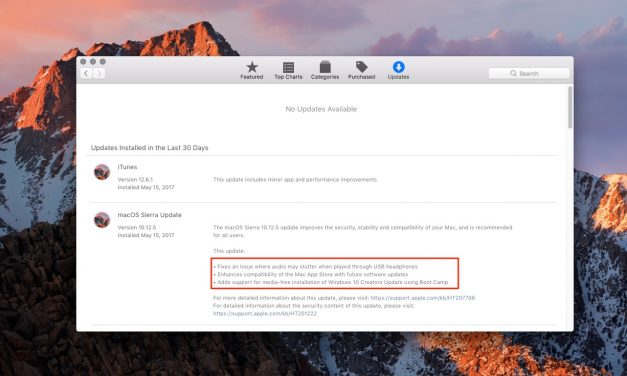Go back with the left arrow button
The image size is (627, 376).
[x=86, y=73]
